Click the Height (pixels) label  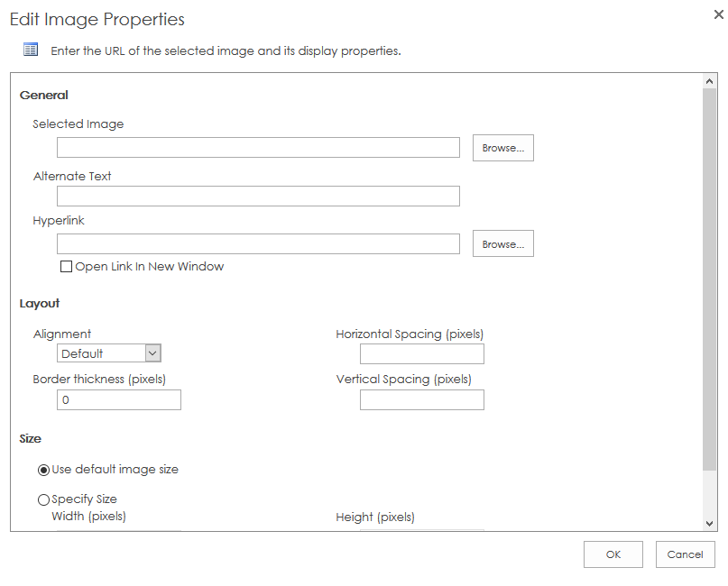(375, 517)
